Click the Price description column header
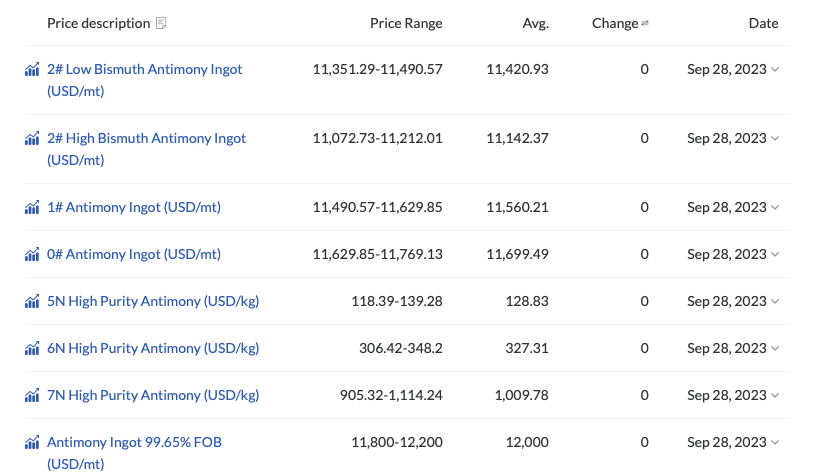This screenshot has height=476, width=815. (x=98, y=24)
